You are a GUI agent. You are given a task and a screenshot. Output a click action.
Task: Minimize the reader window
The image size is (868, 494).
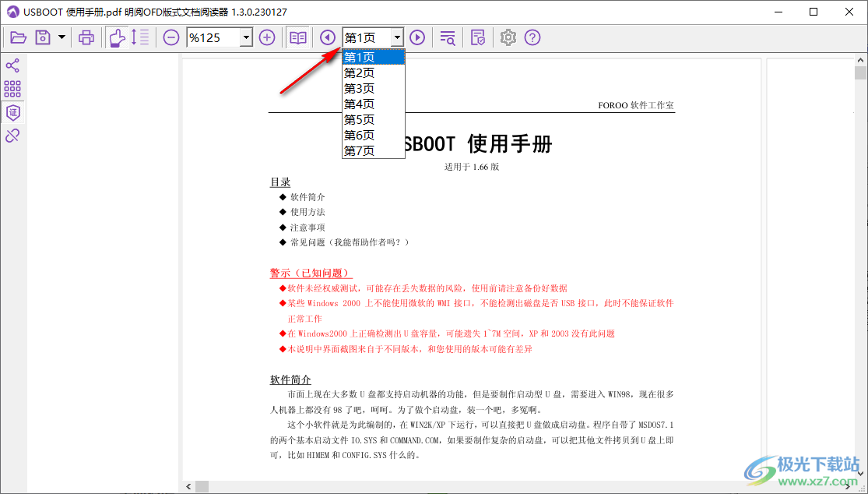(x=778, y=12)
